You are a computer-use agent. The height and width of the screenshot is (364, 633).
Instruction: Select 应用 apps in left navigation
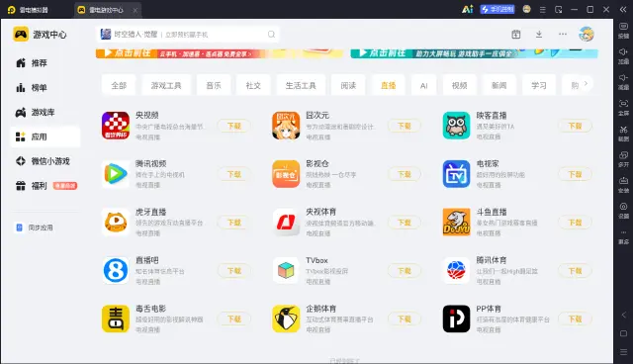point(45,136)
